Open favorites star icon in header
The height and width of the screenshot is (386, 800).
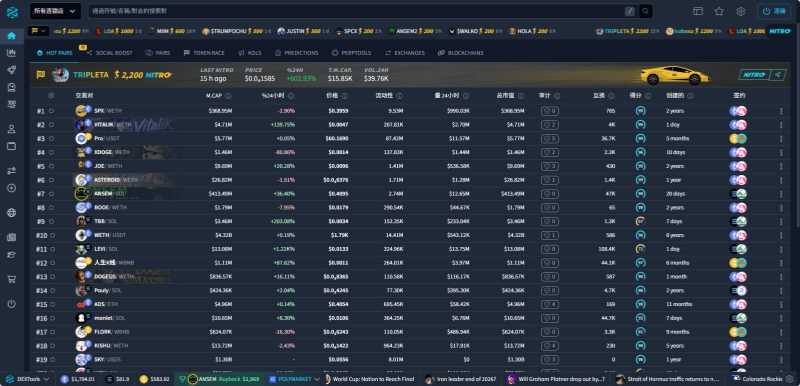coord(719,11)
